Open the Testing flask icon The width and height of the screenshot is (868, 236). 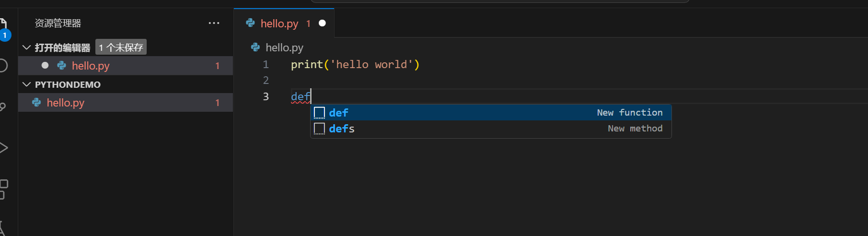click(2, 228)
